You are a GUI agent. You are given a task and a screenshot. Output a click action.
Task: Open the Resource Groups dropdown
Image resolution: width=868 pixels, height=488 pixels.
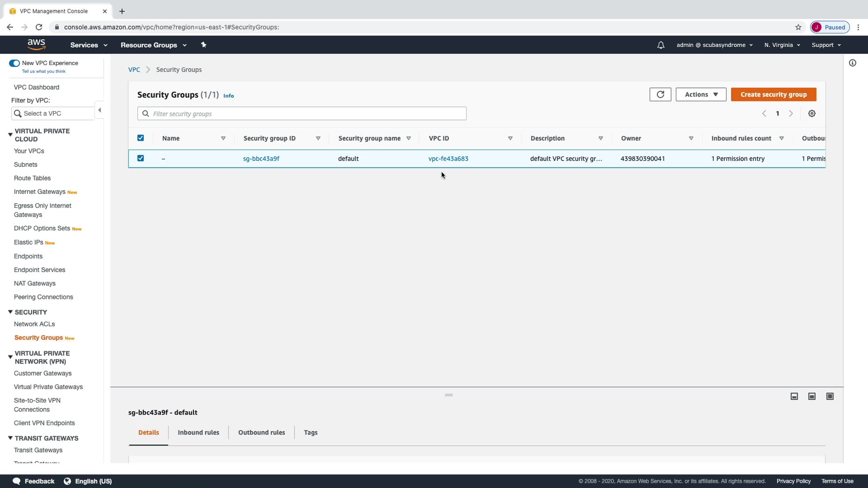click(x=154, y=45)
